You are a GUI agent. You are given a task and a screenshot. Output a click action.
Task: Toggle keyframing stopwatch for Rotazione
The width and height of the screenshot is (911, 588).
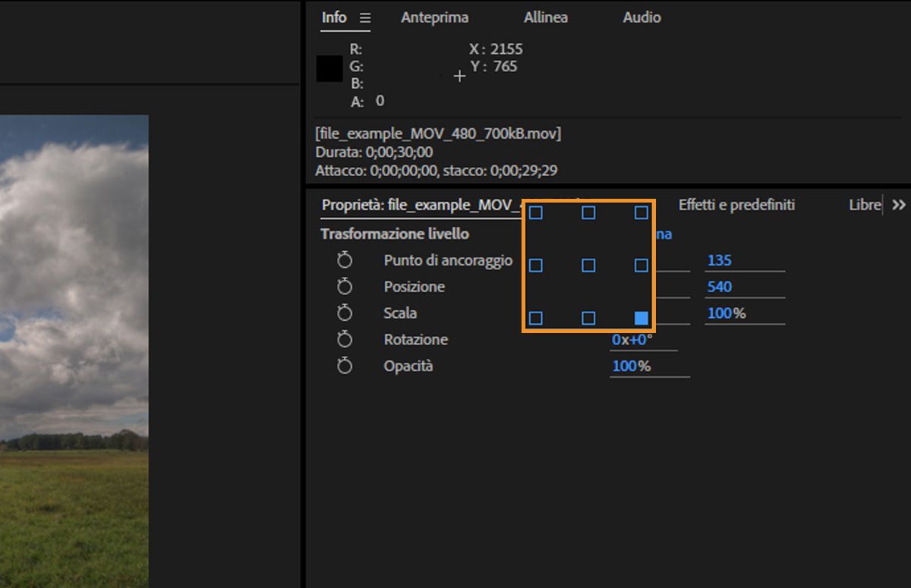pos(345,340)
